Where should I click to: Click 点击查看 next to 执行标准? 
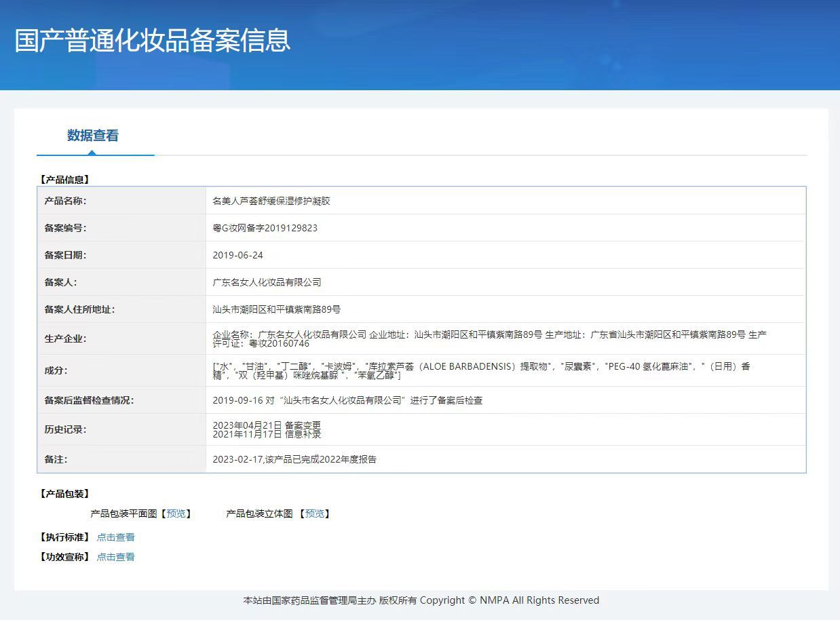(115, 537)
